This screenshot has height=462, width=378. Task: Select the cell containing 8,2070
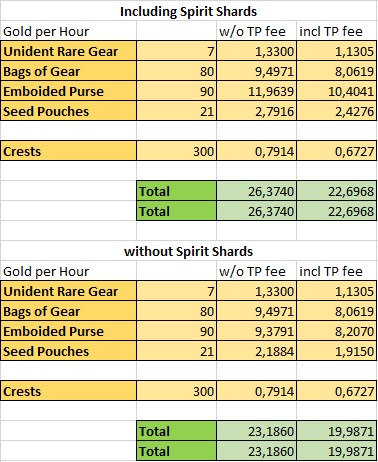pos(337,331)
